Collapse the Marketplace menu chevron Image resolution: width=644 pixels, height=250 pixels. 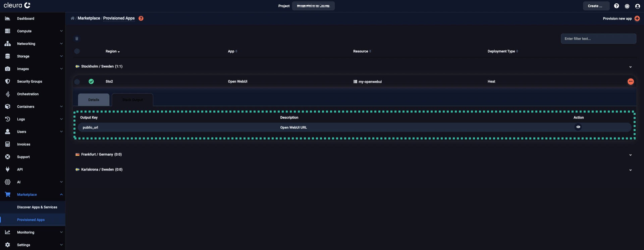61,194
